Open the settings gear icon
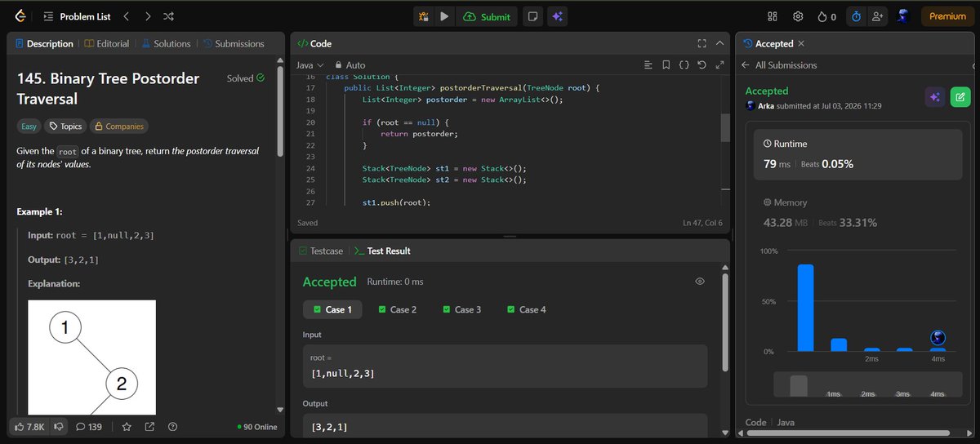 (798, 16)
